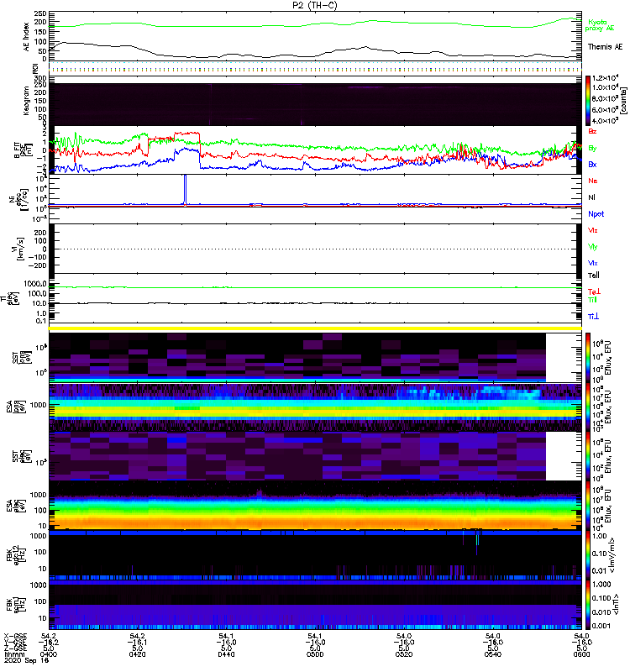630x672 pixels.
Task: Click the blue Npot density spike
Action: pos(185,190)
